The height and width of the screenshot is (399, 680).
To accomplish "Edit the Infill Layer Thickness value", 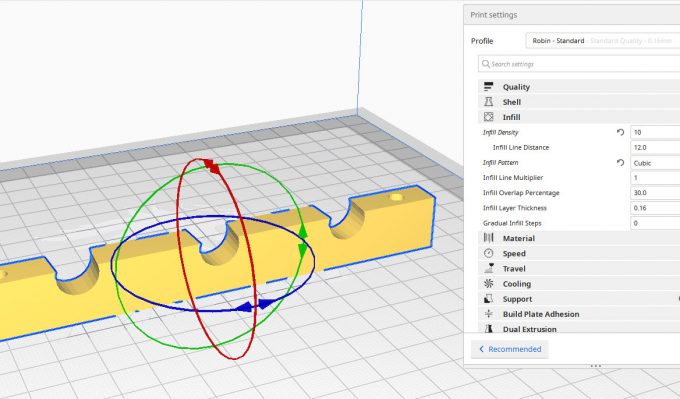I will tap(655, 208).
